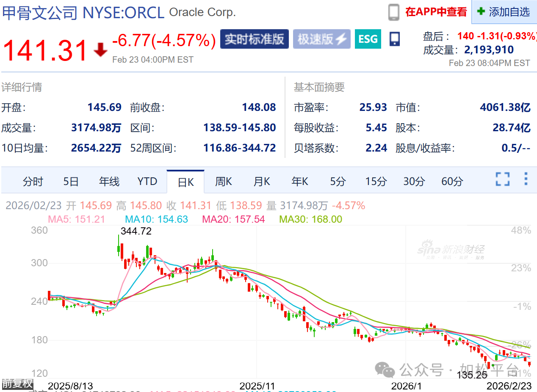
Task: Click the gray phone icon beside 在APP中查看
Action: click(394, 12)
